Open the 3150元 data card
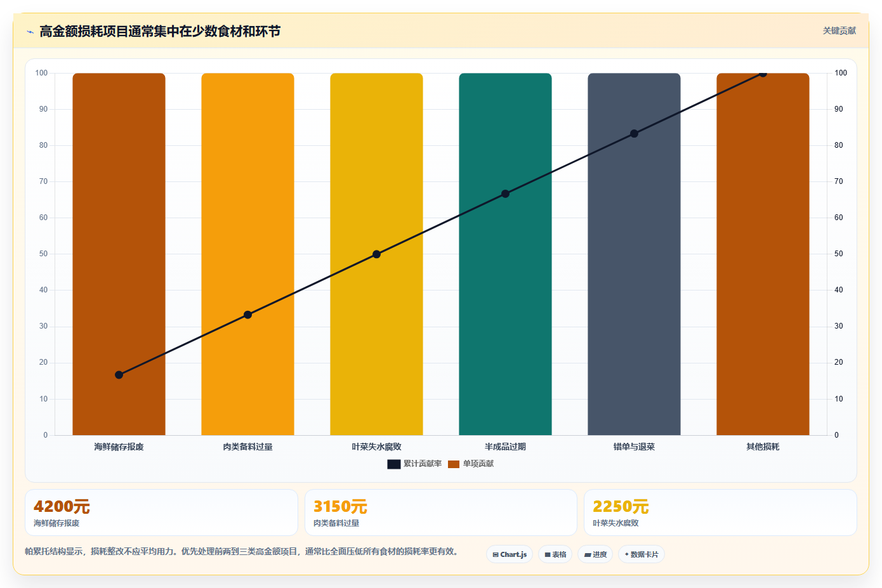 tap(441, 513)
